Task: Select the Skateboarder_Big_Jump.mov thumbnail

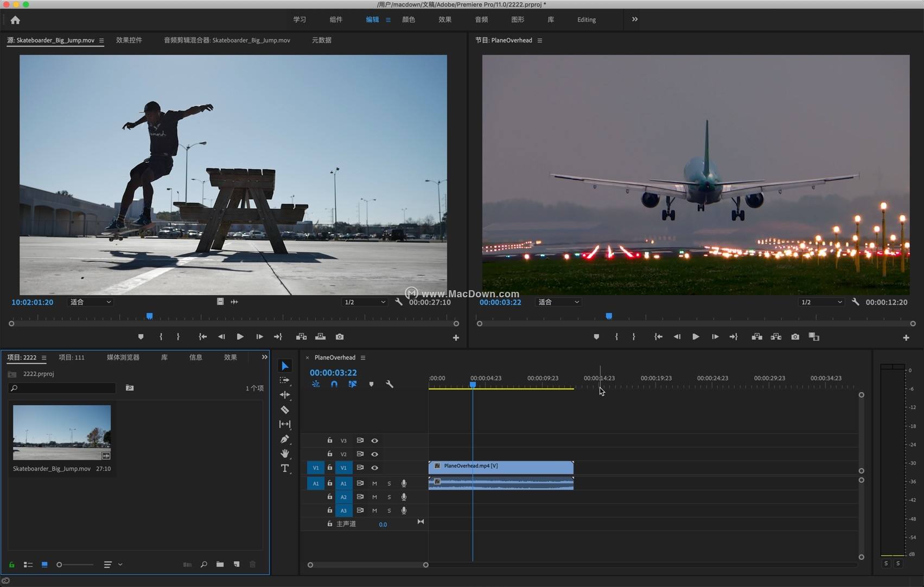Action: [x=62, y=432]
